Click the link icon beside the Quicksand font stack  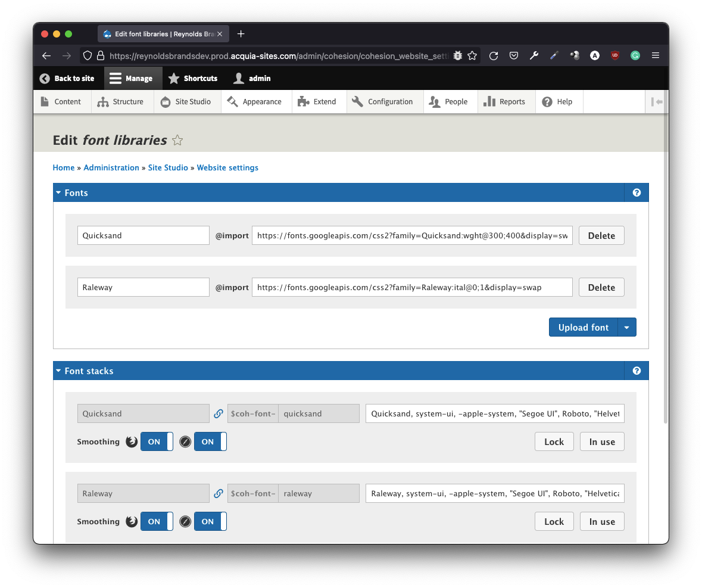(x=219, y=413)
